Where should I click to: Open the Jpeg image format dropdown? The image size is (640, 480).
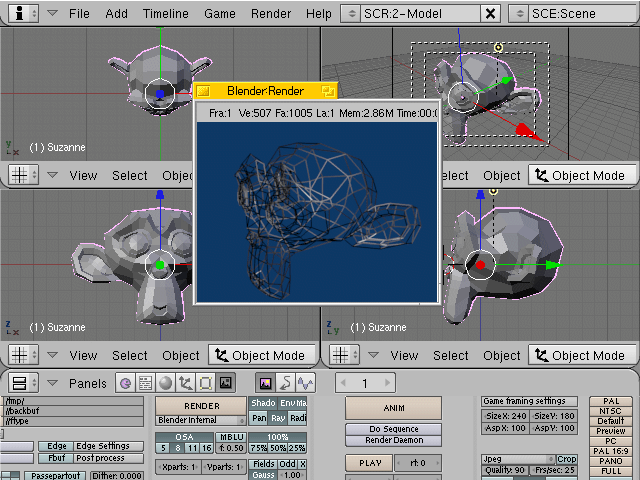tap(518, 459)
